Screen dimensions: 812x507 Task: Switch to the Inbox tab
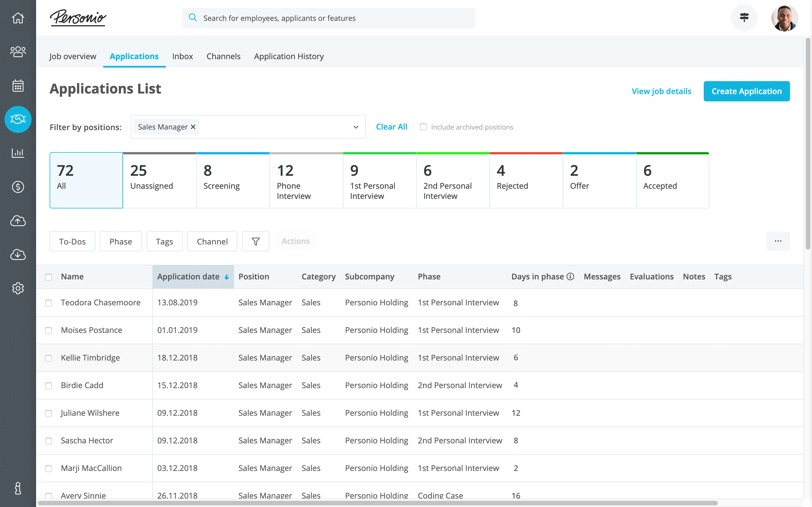click(182, 56)
